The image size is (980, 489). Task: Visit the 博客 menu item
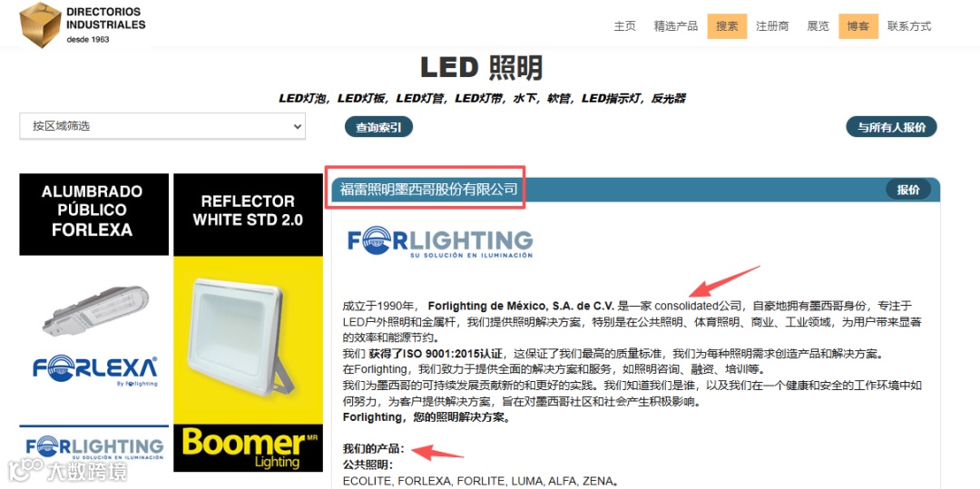(858, 26)
